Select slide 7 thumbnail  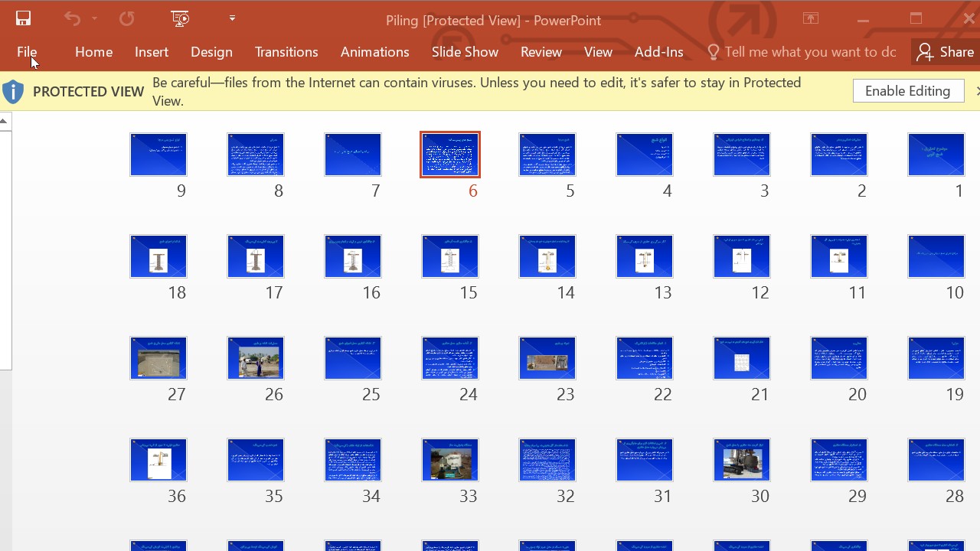click(x=353, y=155)
